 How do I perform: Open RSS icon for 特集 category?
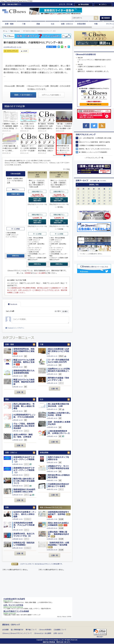point(34,507)
